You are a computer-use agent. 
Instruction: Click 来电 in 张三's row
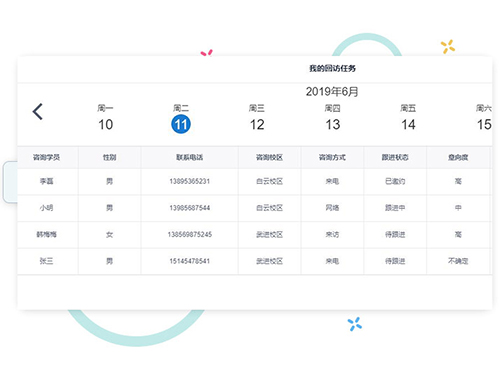332,261
